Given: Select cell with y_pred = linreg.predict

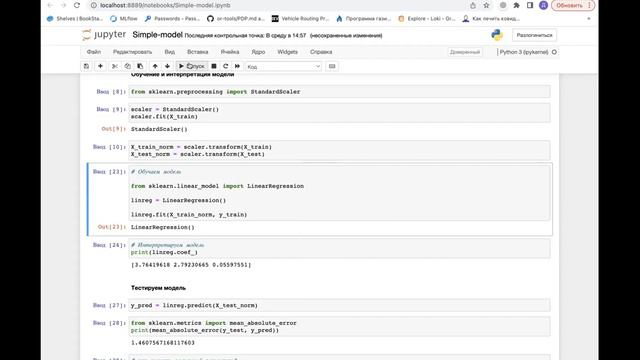Looking at the screenshot, I should (339, 305).
